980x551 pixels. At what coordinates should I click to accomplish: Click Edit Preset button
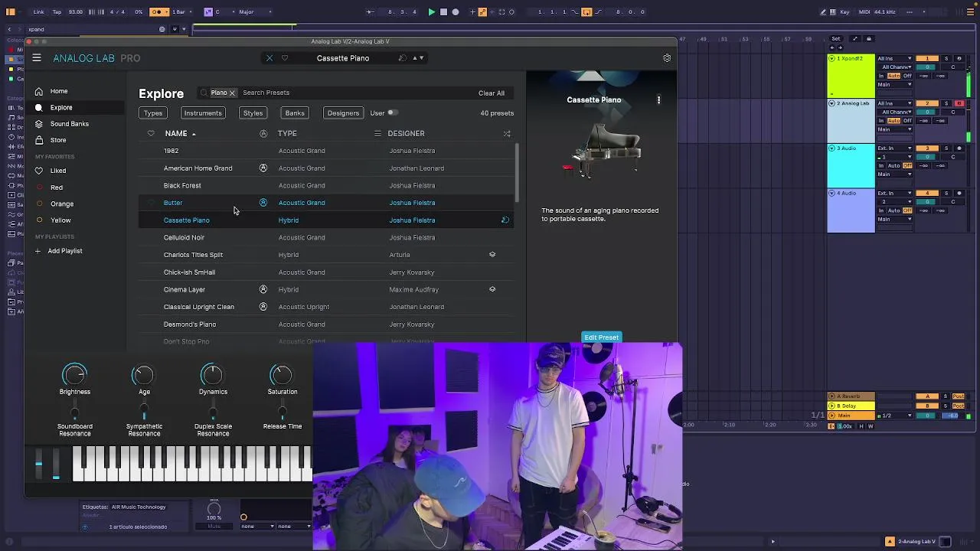tap(601, 337)
